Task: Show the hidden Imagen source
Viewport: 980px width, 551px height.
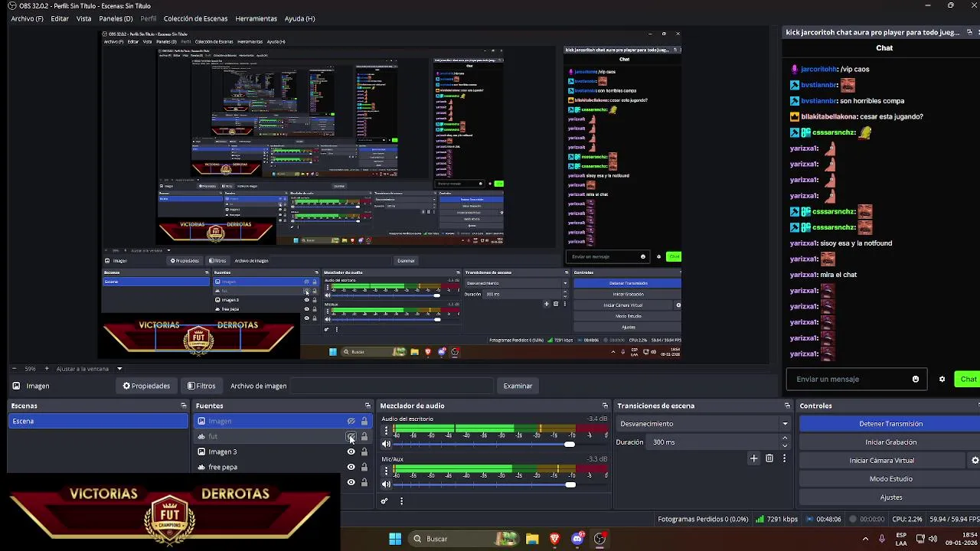Action: click(x=351, y=421)
